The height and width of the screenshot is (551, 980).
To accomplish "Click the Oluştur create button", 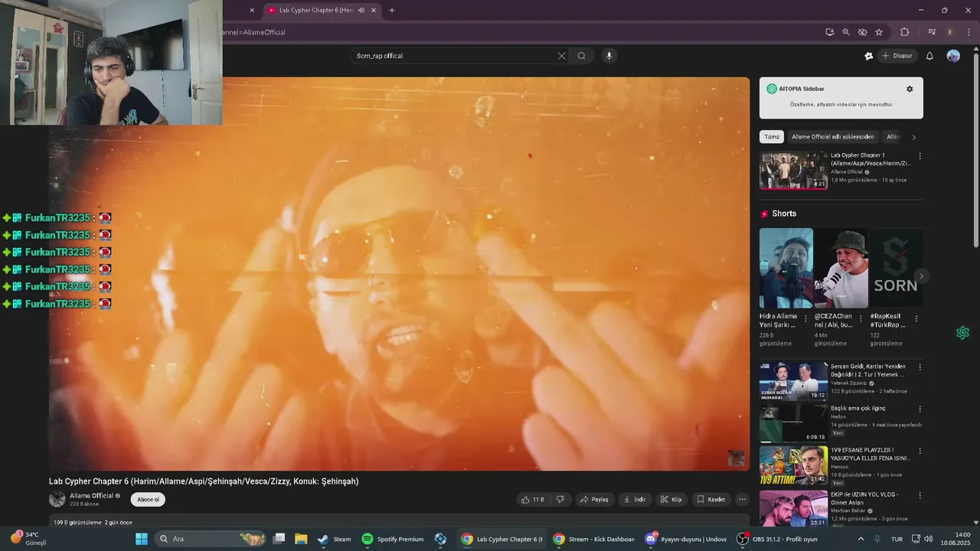I will coord(897,56).
